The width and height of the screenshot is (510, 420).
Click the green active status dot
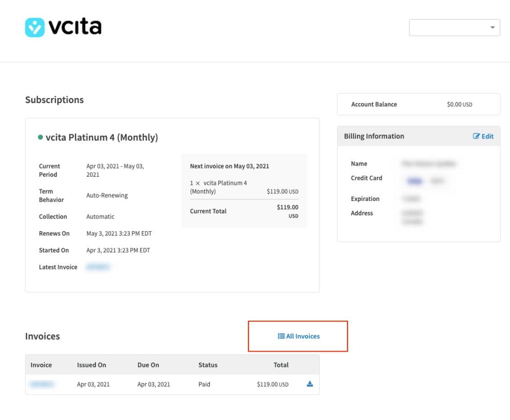coord(41,138)
